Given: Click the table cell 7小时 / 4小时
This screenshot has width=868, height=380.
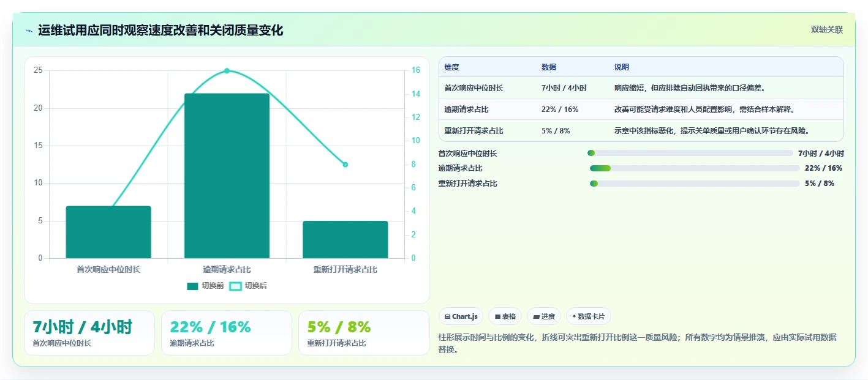Looking at the screenshot, I should pyautogui.click(x=564, y=88).
